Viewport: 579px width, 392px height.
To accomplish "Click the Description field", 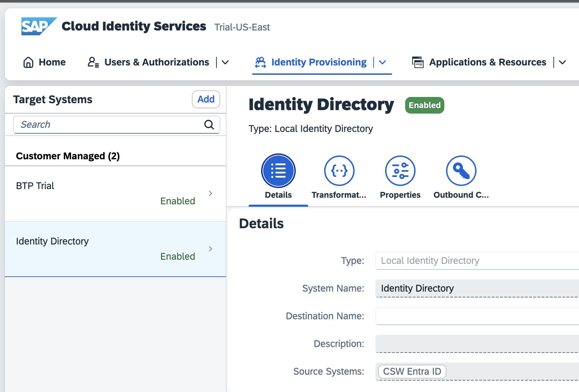I will (x=477, y=344).
